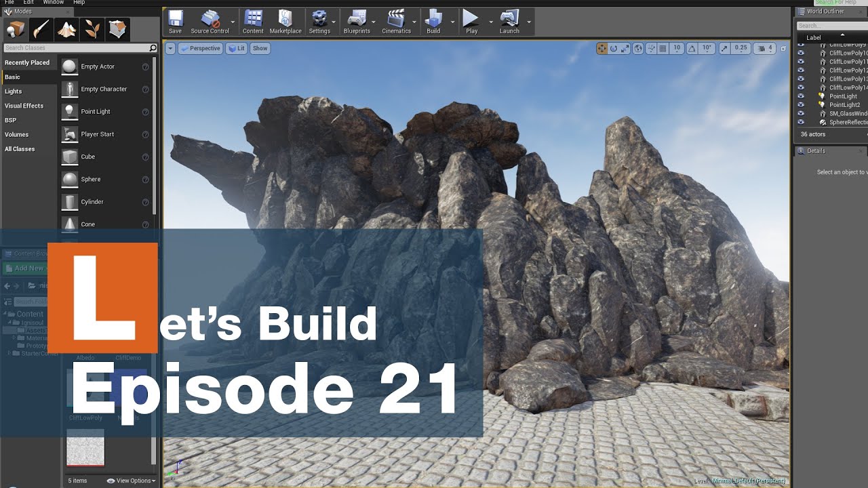Click the Launch toolbar icon

509,22
